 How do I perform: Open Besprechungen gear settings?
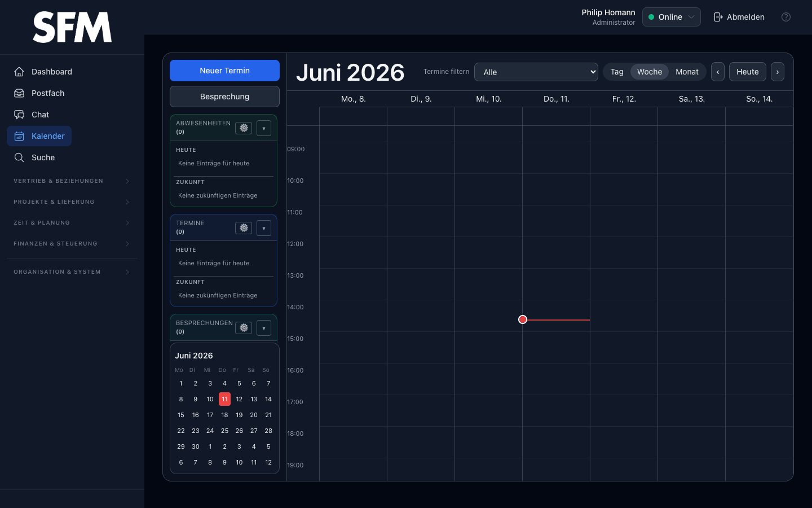pyautogui.click(x=244, y=328)
